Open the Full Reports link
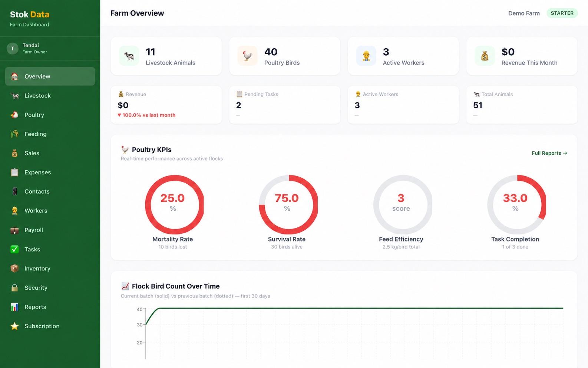Screen dimensions: 588x368 (x=549, y=153)
